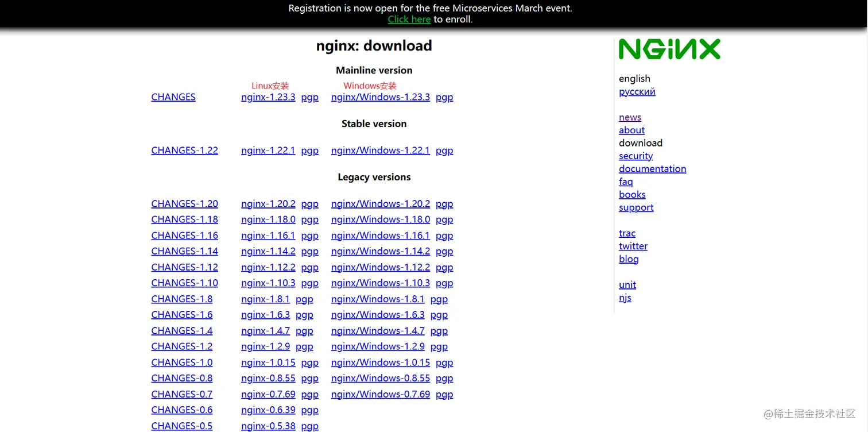Download the stable nginx-1.22.1 release
This screenshot has width=868, height=432.
tap(268, 151)
